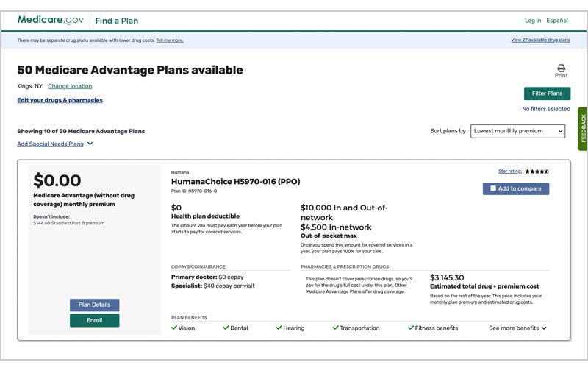Click the $0.00 monthly premium amount
The image size is (588, 368).
pyautogui.click(x=57, y=180)
